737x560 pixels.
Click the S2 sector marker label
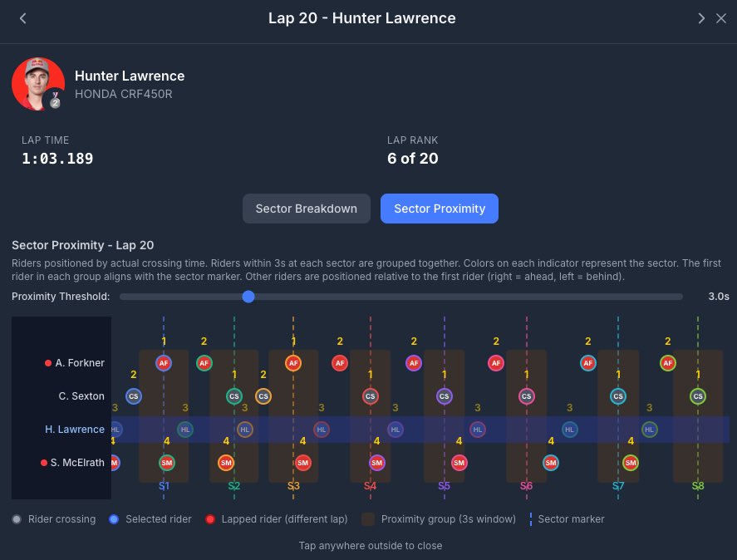(234, 486)
